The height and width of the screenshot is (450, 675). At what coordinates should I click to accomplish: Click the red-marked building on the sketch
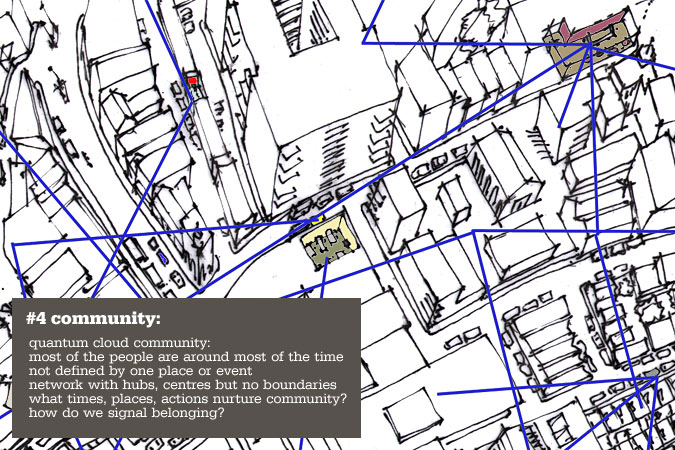click(192, 81)
